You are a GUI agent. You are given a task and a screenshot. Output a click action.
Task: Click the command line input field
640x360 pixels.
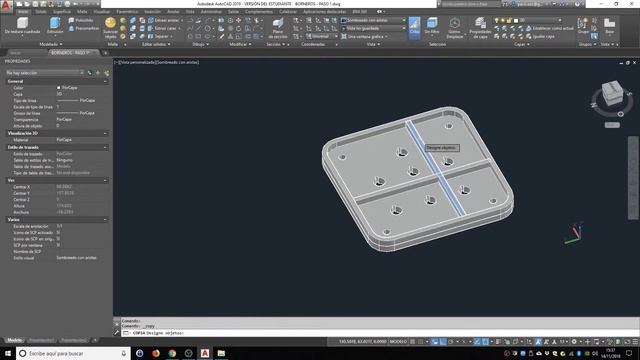click(x=380, y=333)
